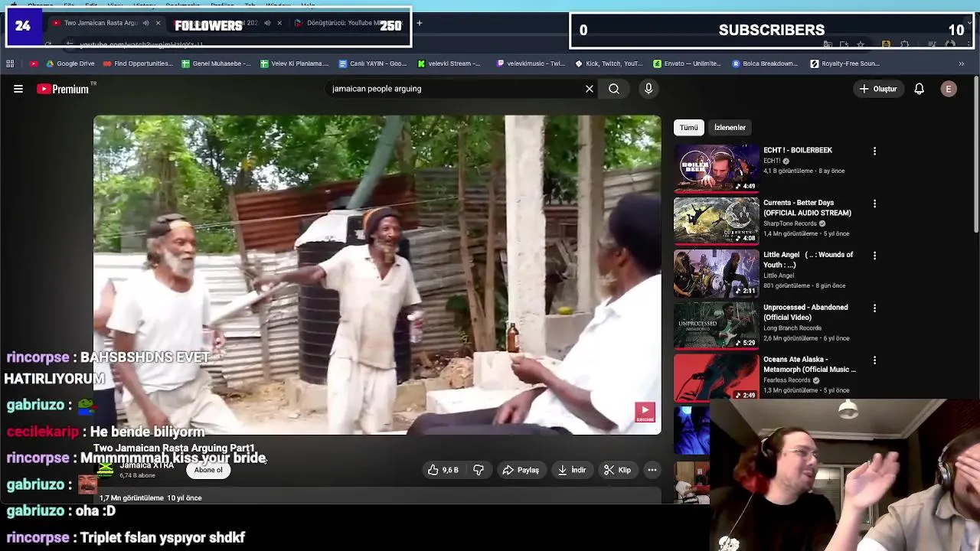Open the Google Drive bookmark
This screenshot has width=980, height=551.
(70, 64)
